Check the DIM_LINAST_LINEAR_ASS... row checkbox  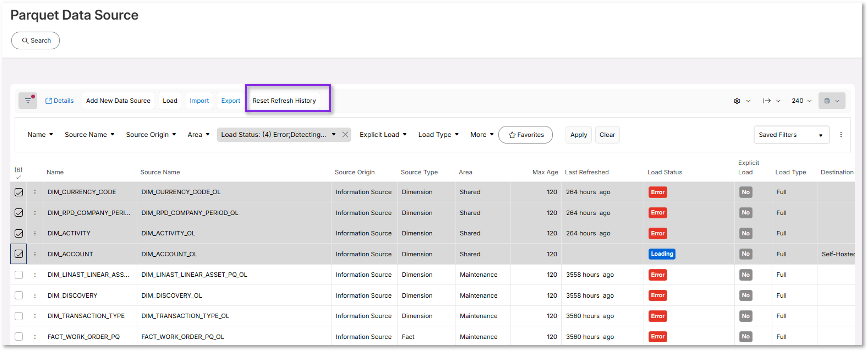[x=19, y=275]
